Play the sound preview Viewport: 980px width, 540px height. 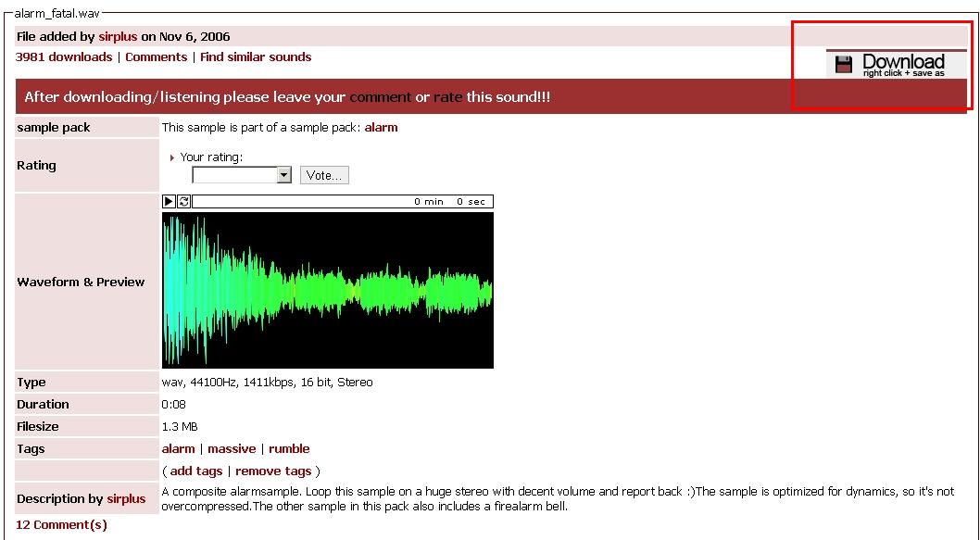[x=169, y=201]
